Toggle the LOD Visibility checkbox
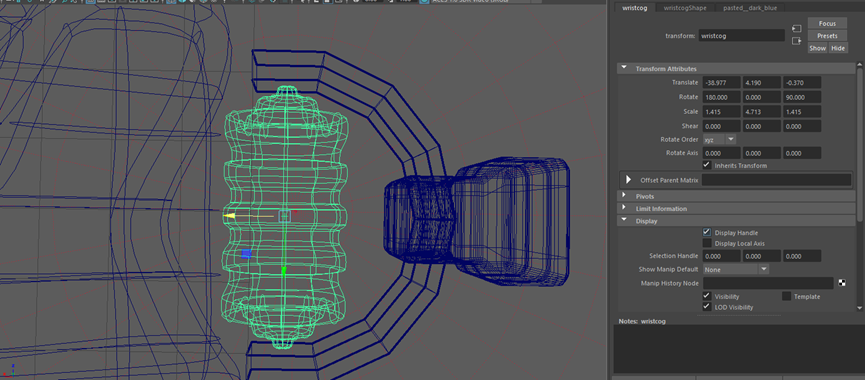This screenshot has width=865, height=380. click(x=707, y=307)
